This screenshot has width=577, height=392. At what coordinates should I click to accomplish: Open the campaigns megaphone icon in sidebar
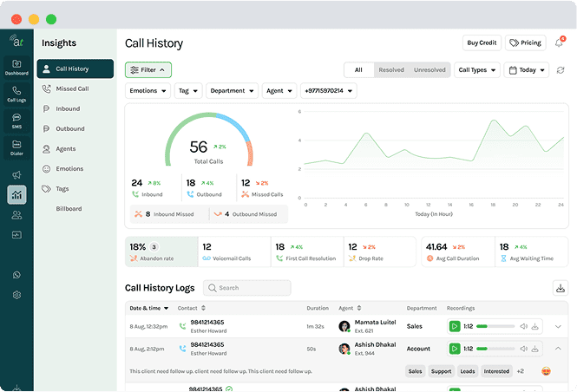pos(16,175)
